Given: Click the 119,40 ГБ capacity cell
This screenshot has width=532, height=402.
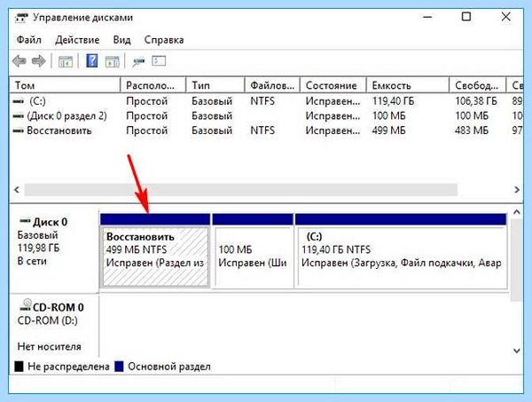Looking at the screenshot, I should pyautogui.click(x=393, y=101).
